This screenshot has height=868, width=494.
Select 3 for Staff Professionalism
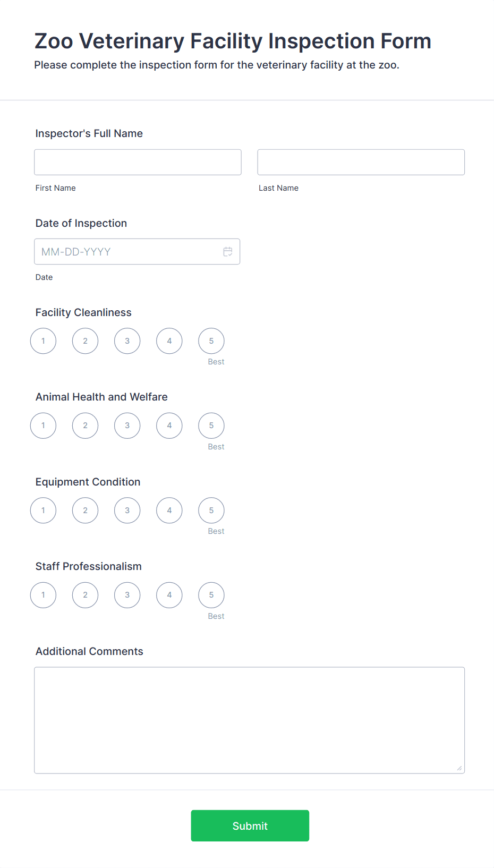point(127,595)
